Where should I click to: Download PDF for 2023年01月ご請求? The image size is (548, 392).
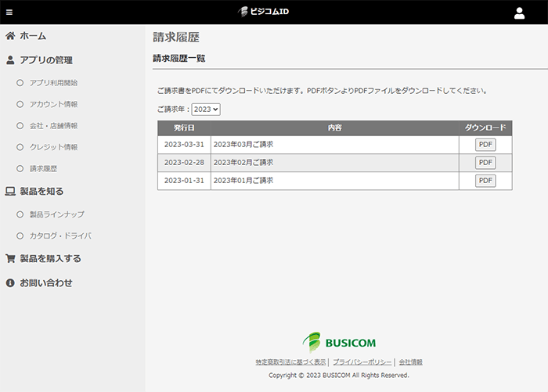[x=485, y=181]
